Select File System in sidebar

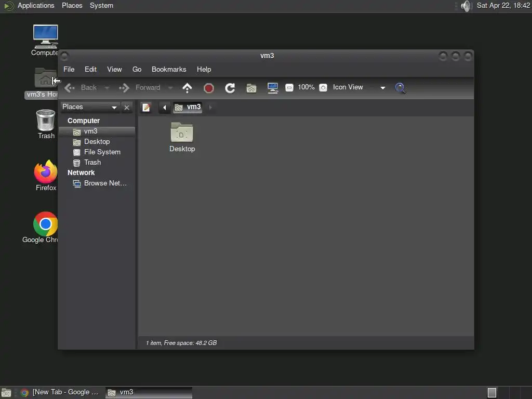(x=97, y=152)
